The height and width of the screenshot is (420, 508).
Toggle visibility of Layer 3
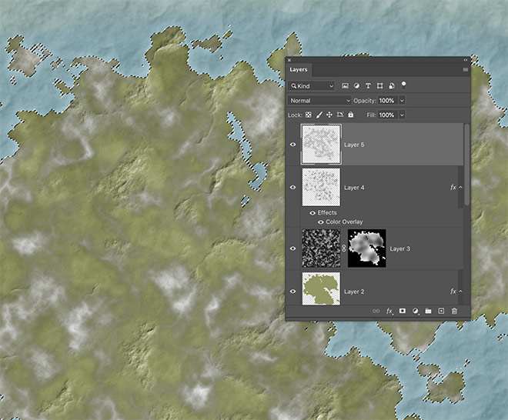tap(292, 249)
